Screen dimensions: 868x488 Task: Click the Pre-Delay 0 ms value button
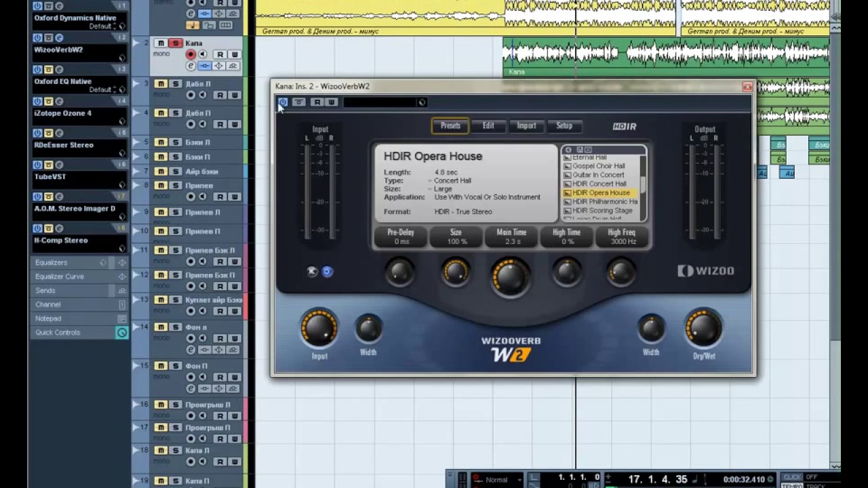[x=401, y=237]
